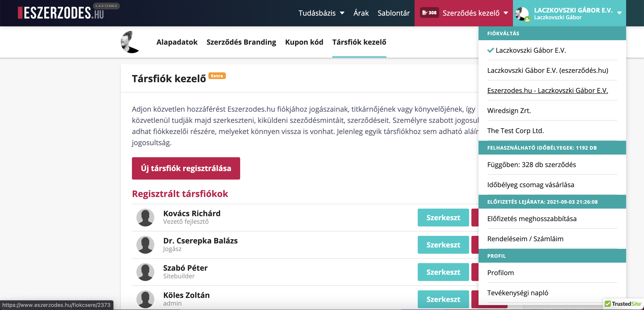Image resolution: width=644 pixels, height=310 pixels.
Task: Click the TrustedSite badge
Action: (x=623, y=304)
